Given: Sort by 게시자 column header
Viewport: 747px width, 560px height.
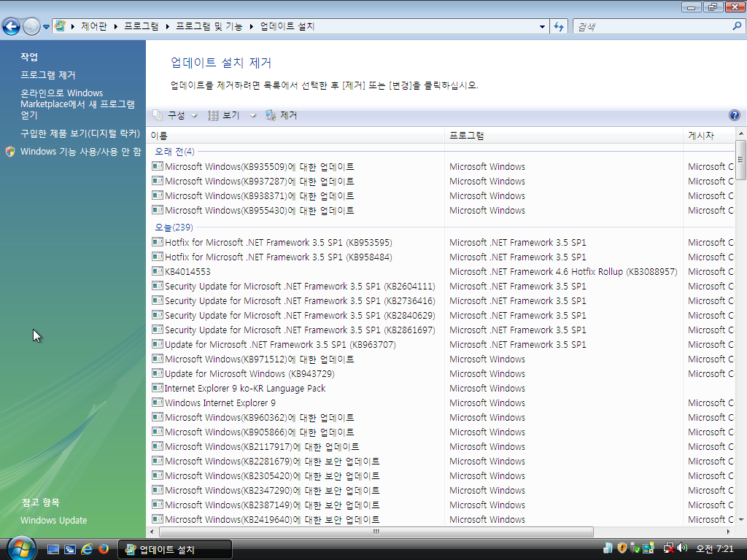Looking at the screenshot, I should pos(709,135).
